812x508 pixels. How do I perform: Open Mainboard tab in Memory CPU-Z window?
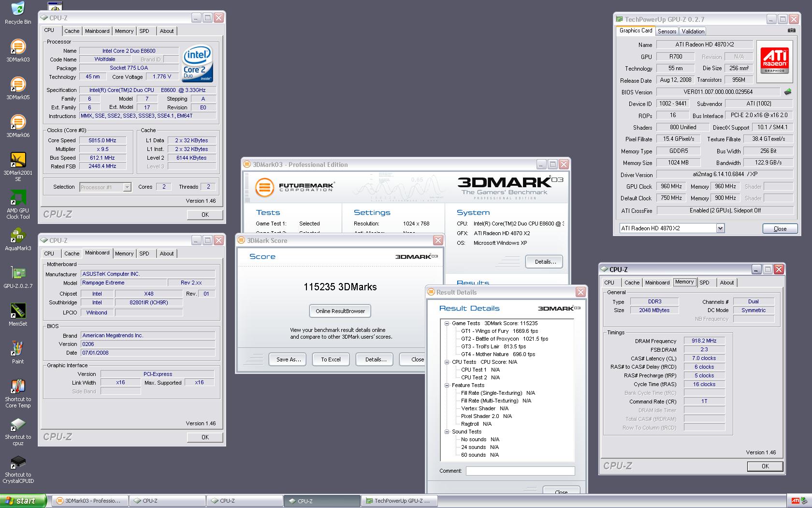click(x=657, y=283)
